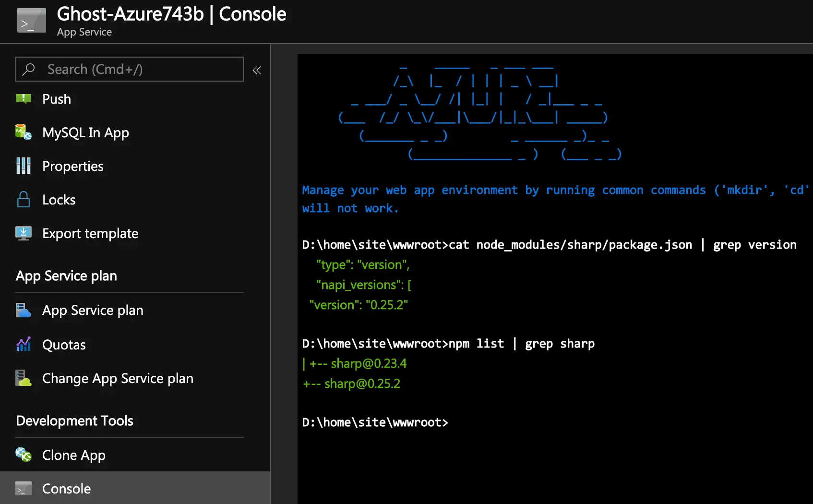813x504 pixels.
Task: Click the Clone App globe icon
Action: click(24, 455)
